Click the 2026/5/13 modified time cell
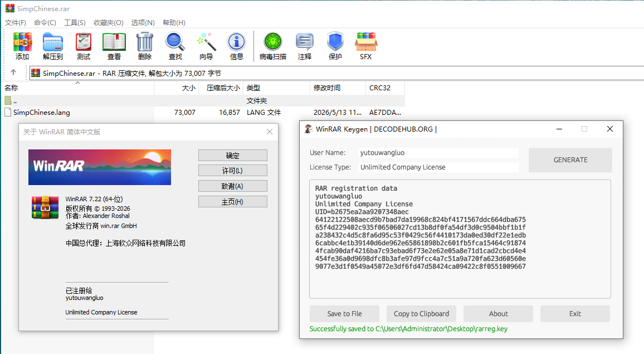 (338, 112)
